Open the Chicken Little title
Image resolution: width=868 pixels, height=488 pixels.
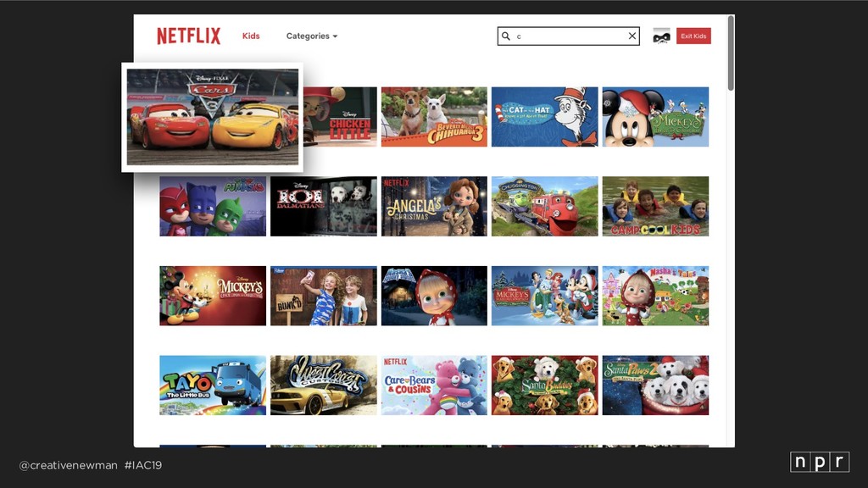(x=340, y=117)
